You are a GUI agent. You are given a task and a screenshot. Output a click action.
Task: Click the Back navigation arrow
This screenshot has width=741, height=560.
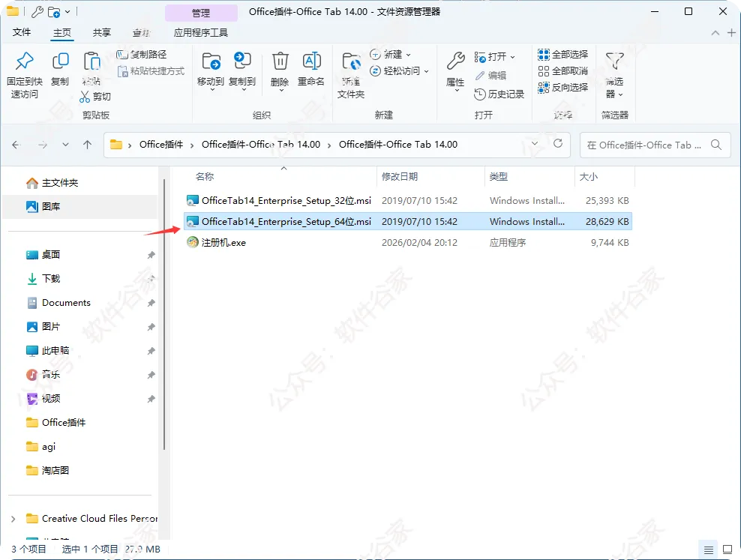tap(16, 145)
